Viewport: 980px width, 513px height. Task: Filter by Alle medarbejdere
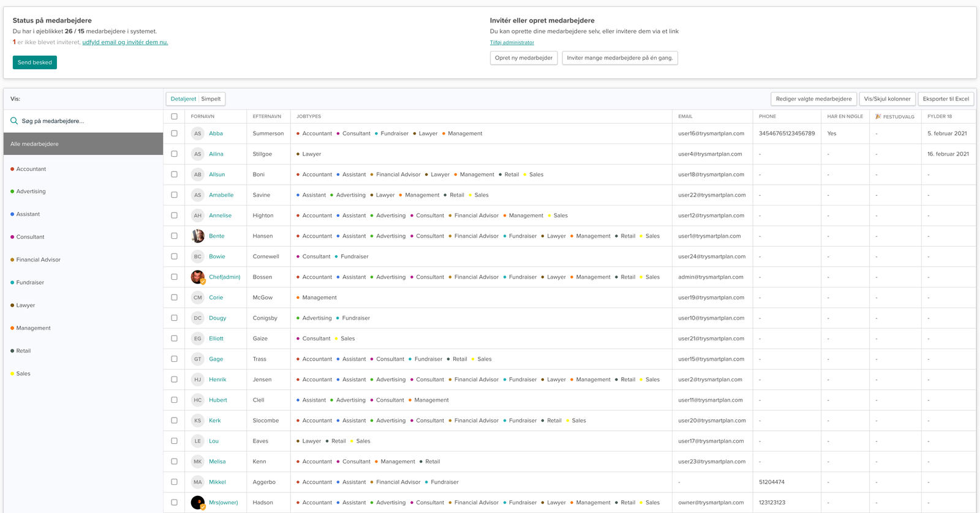[83, 144]
